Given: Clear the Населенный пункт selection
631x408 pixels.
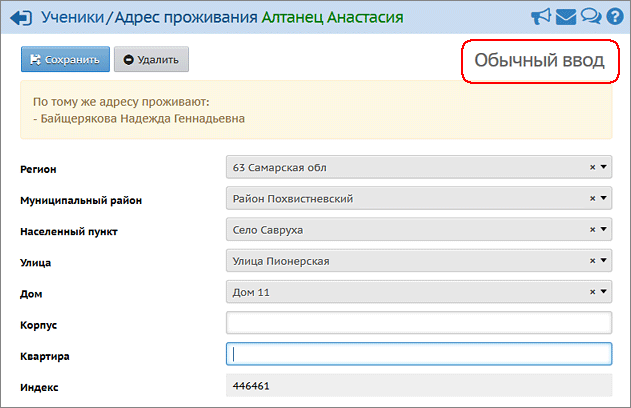Looking at the screenshot, I should coord(592,230).
